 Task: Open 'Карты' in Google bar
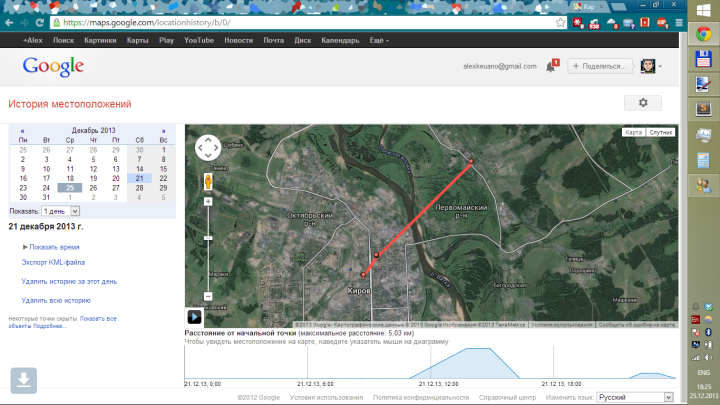(137, 40)
